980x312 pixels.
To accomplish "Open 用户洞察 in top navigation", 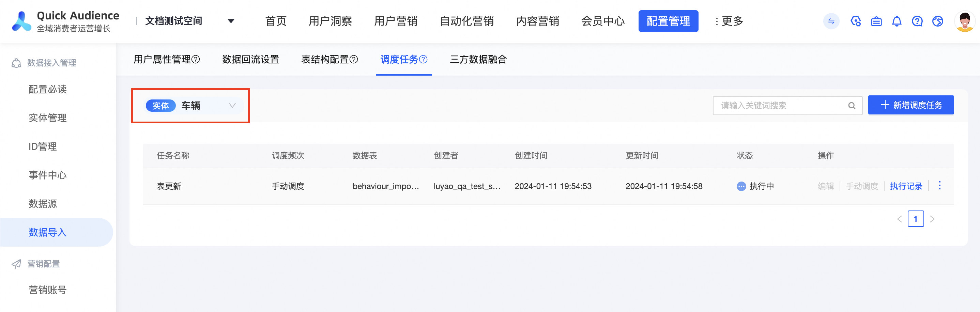I will coord(330,21).
